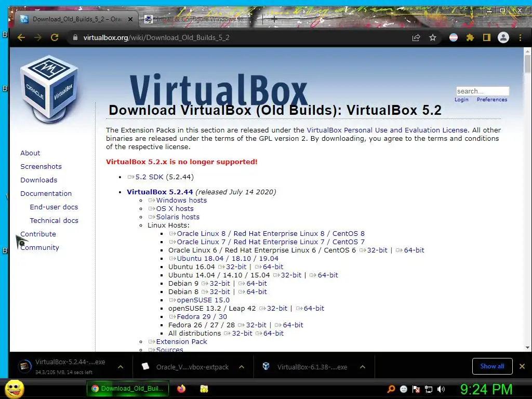Close the Download_Old_Builds_5_2 tab
Screen dimensions: 532x399
130,19
